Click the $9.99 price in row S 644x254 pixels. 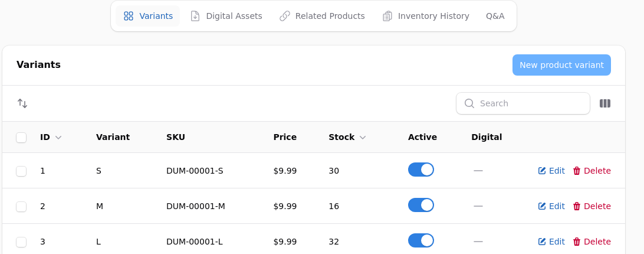[285, 171]
